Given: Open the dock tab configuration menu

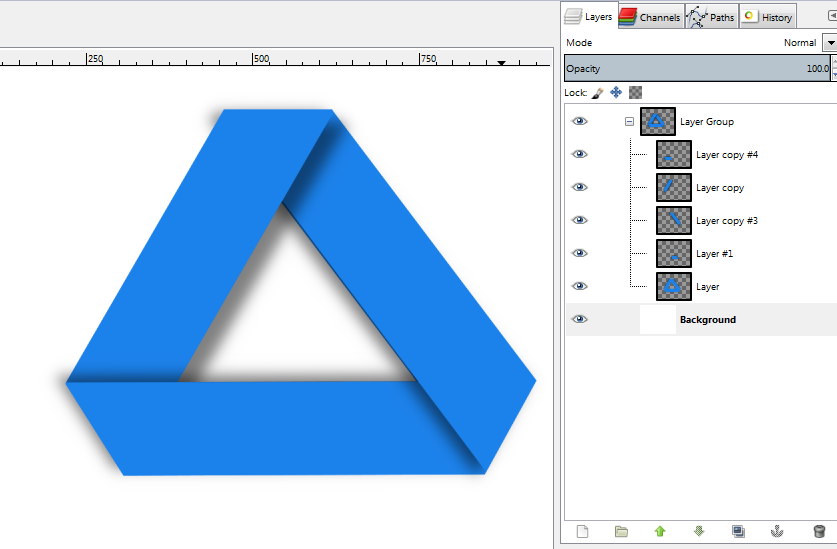Looking at the screenshot, I should tap(832, 16).
